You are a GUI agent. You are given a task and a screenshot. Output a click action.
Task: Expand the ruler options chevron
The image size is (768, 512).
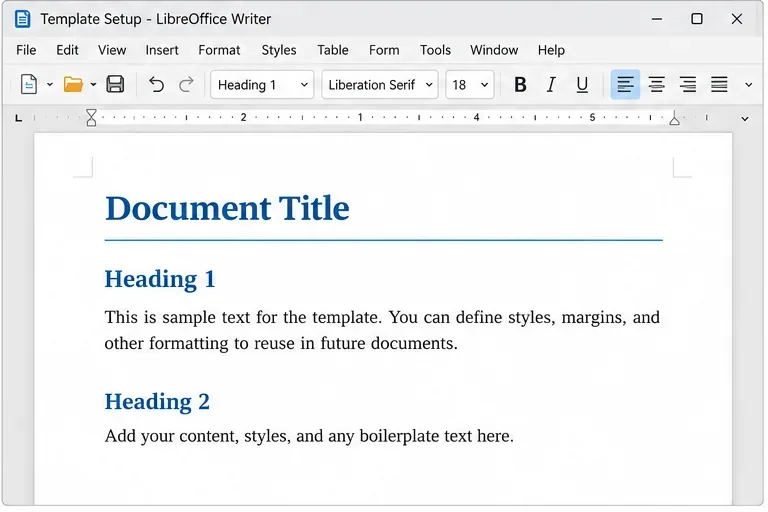(744, 119)
